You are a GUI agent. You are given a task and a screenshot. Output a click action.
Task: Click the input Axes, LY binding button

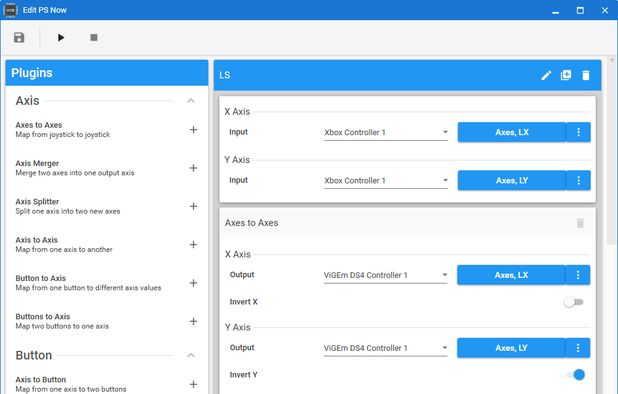point(512,180)
